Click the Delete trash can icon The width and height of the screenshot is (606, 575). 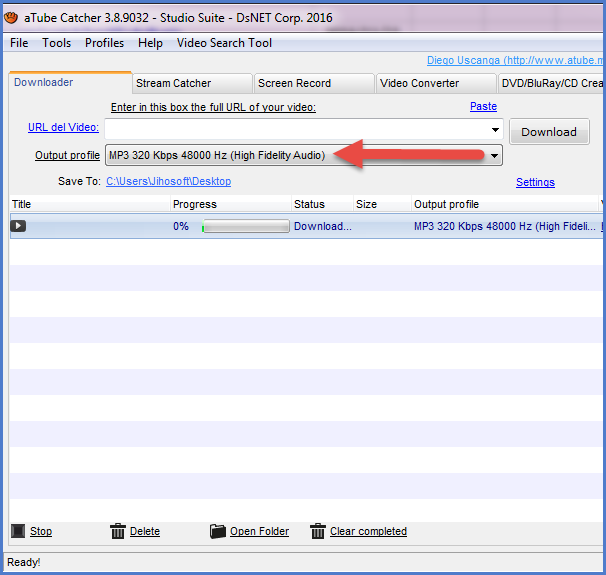(117, 531)
